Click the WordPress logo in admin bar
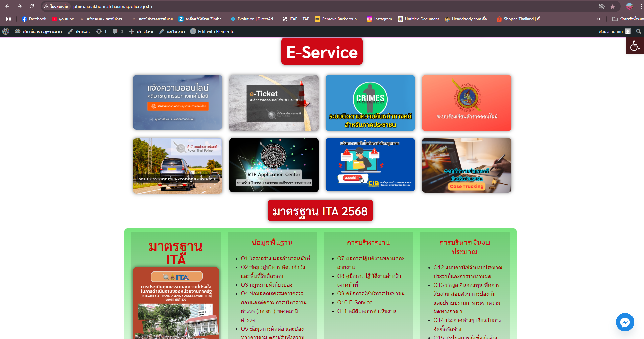644x339 pixels. [6, 31]
